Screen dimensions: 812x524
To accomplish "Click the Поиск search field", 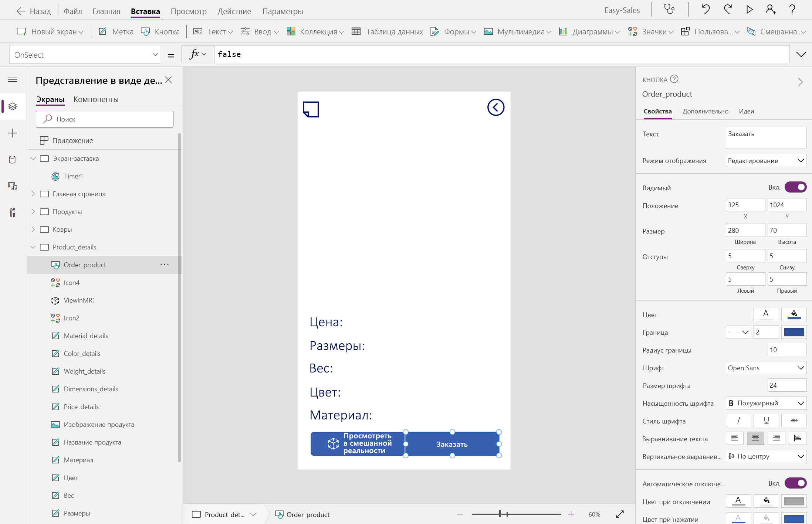I will (x=105, y=119).
